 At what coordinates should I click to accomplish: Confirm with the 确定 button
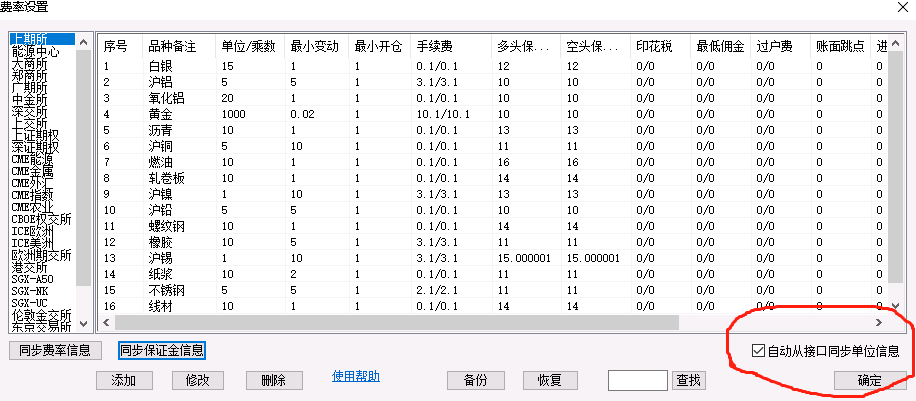[x=869, y=380]
